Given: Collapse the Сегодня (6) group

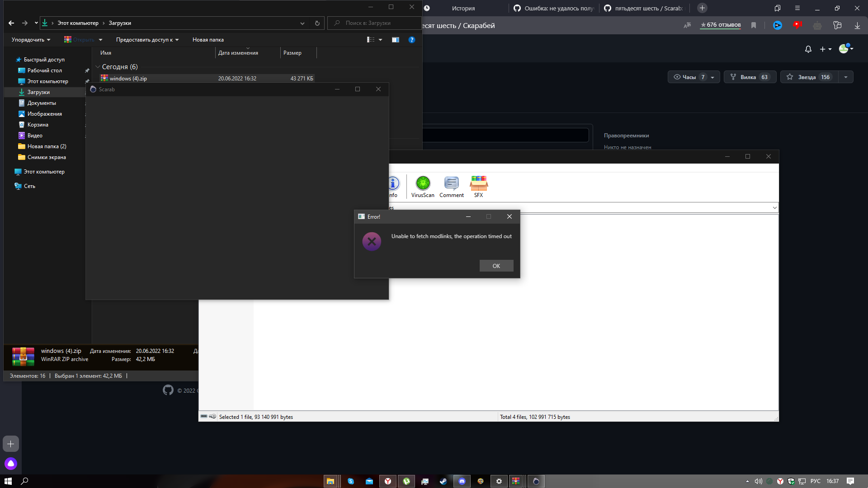Looking at the screenshot, I should (98, 66).
